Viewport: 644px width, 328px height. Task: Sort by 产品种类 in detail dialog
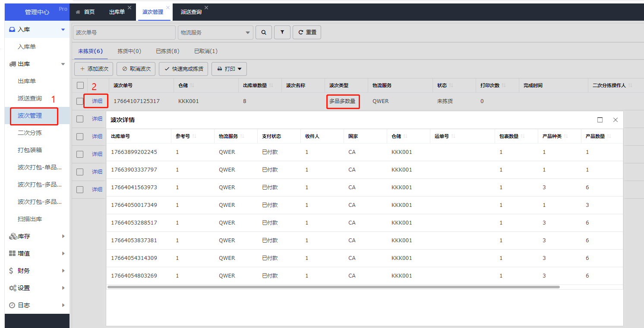pos(566,136)
